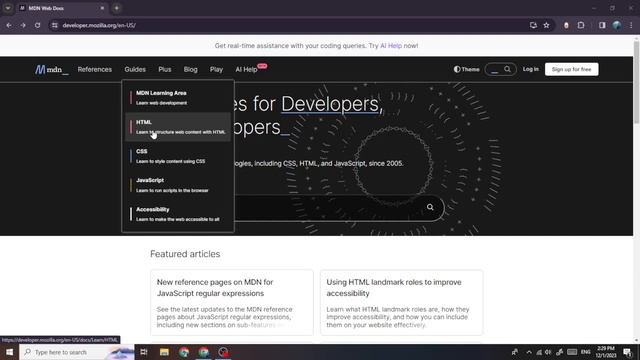640x360 pixels.
Task: Open File Explorer from taskbar
Action: point(164,352)
